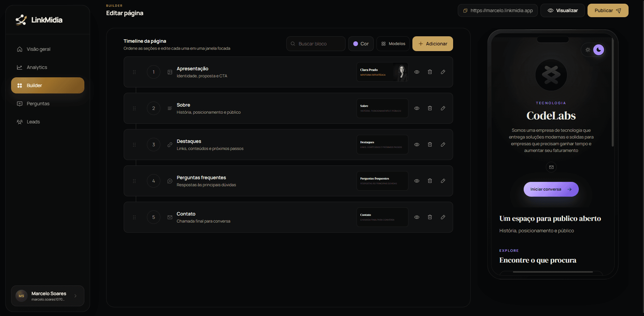Delete the Destaques block
The width and height of the screenshot is (644, 316).
pyautogui.click(x=430, y=145)
